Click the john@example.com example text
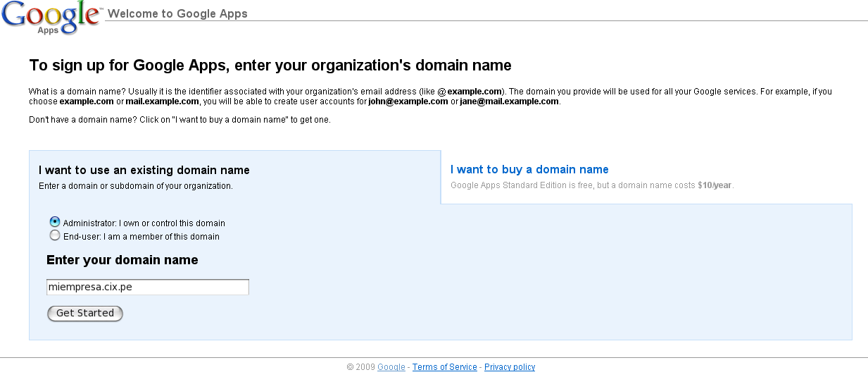The image size is (868, 377). tap(408, 101)
